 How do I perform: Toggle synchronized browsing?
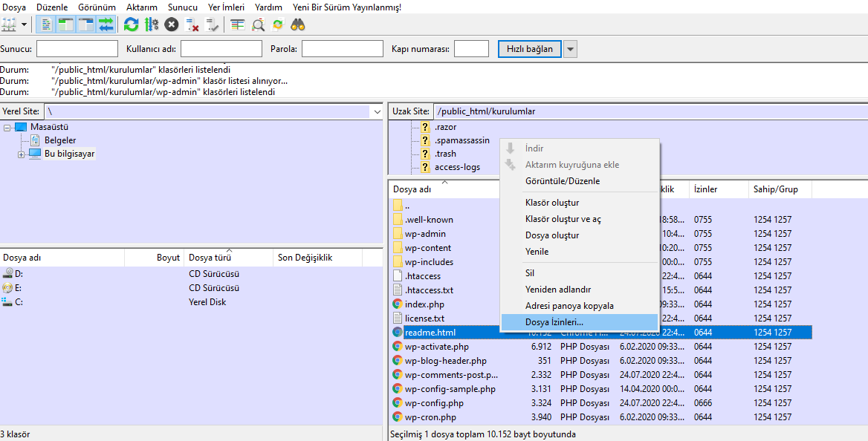tap(278, 24)
